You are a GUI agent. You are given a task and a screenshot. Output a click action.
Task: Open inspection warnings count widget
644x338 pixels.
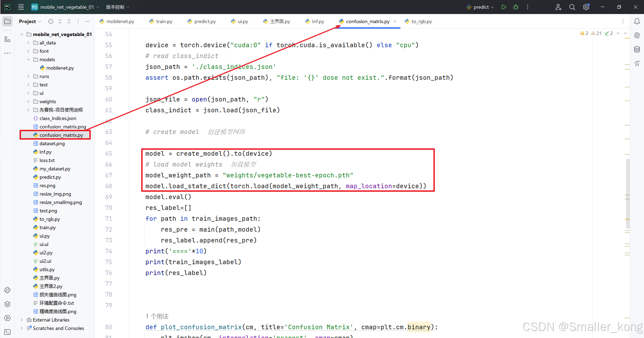[x=596, y=33]
